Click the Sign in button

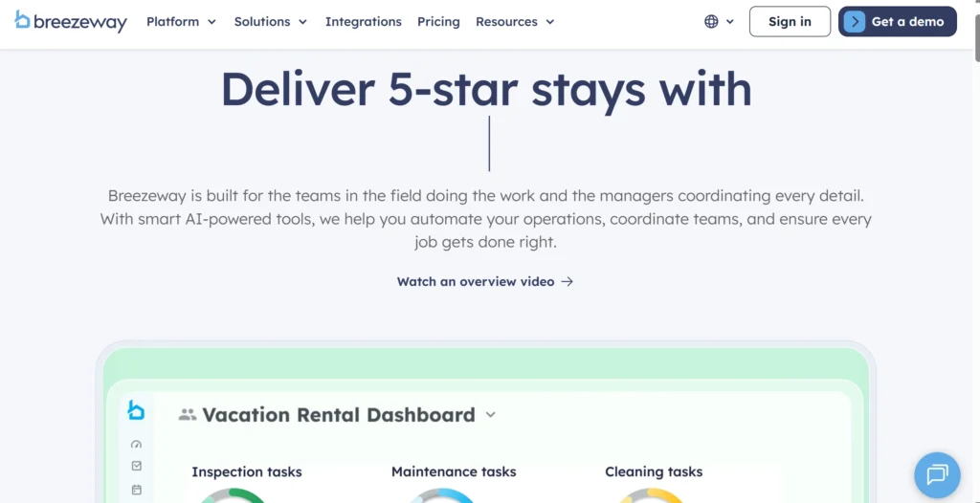(x=790, y=21)
